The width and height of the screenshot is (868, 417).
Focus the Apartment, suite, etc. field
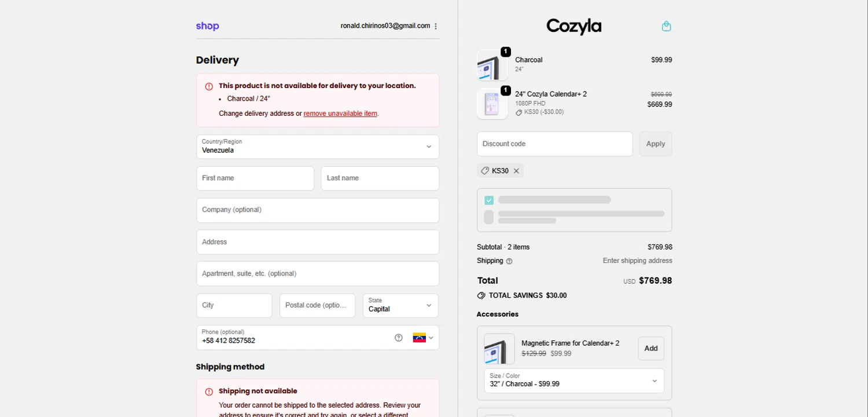pyautogui.click(x=318, y=273)
